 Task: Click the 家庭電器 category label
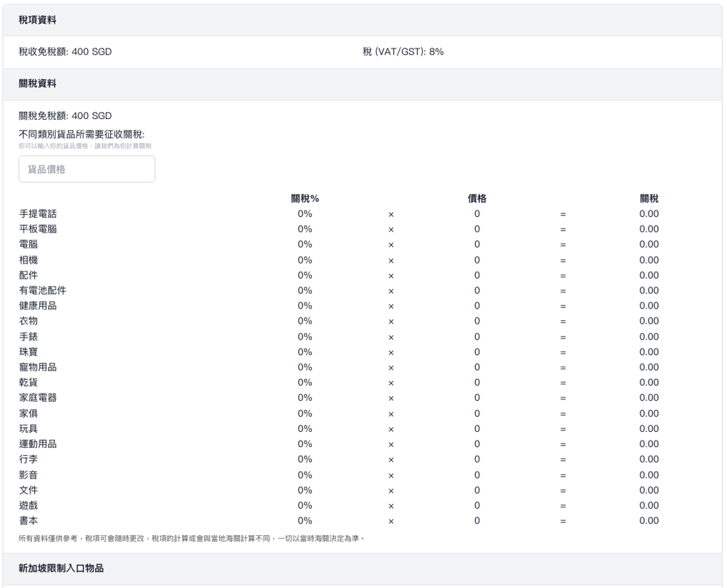(38, 398)
